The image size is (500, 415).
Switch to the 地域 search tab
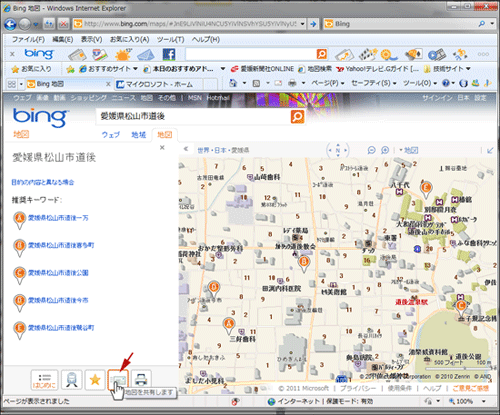[x=138, y=135]
